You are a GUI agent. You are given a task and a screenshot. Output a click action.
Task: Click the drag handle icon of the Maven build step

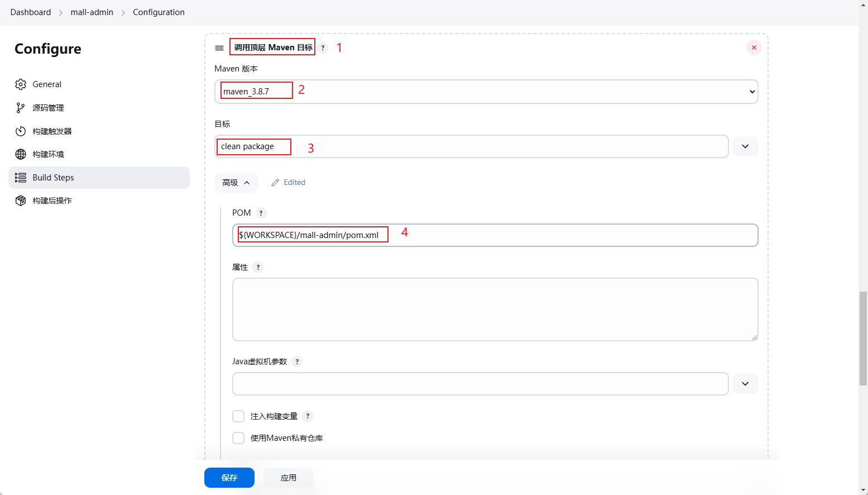219,48
